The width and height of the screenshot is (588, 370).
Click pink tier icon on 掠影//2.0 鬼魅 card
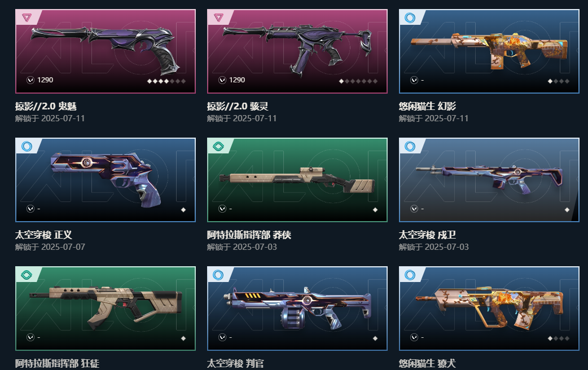pyautogui.click(x=27, y=17)
